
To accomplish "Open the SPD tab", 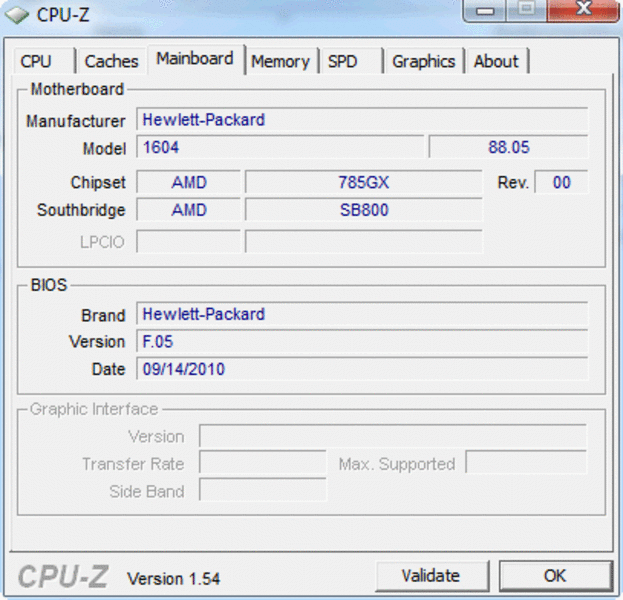I will (x=351, y=61).
